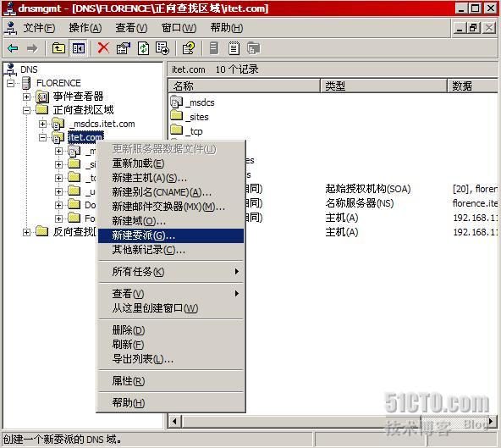Image resolution: width=501 pixels, height=448 pixels.
Task: Collapse the itet.com zone node
Action: point(42,137)
